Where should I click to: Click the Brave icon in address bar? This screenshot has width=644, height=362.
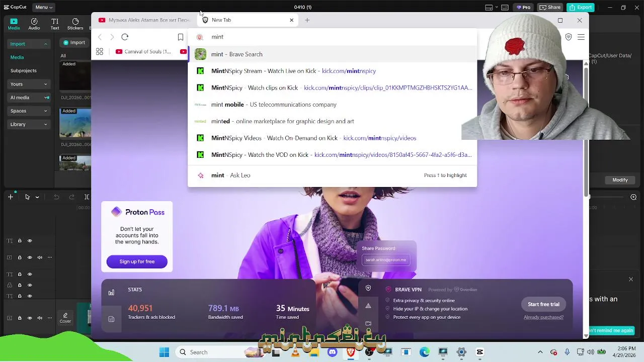[200, 37]
